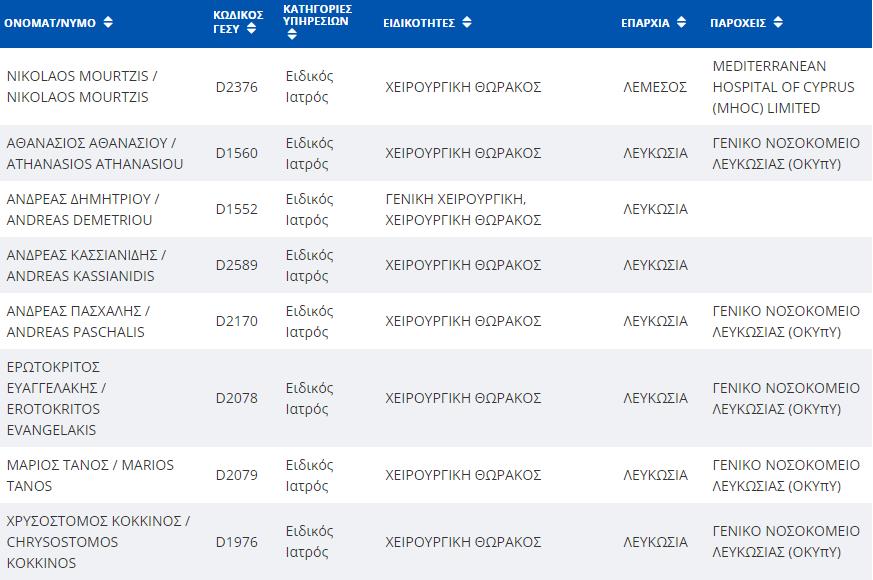873x580 pixels.
Task: Click the ΠΑΡΟΧΕΙΣ header label
Action: coord(738,23)
